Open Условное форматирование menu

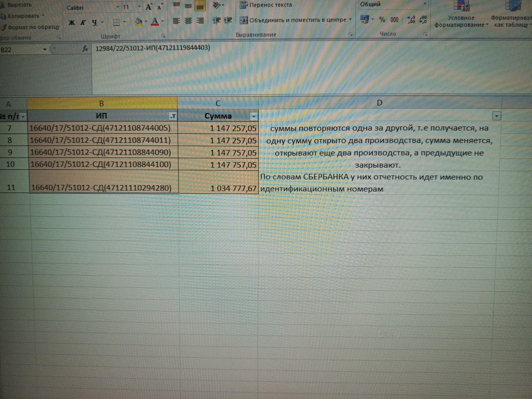(461, 15)
